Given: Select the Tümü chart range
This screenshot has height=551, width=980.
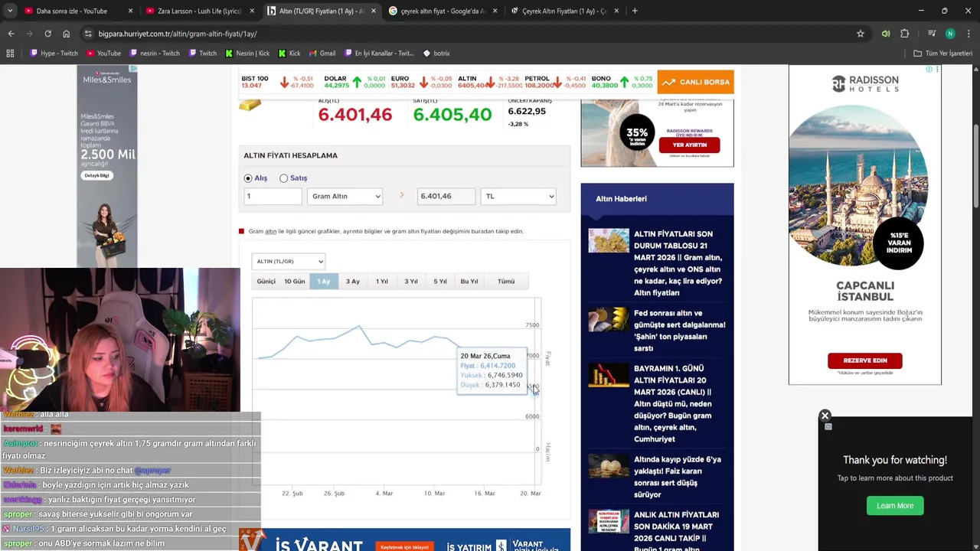Looking at the screenshot, I should click(506, 282).
